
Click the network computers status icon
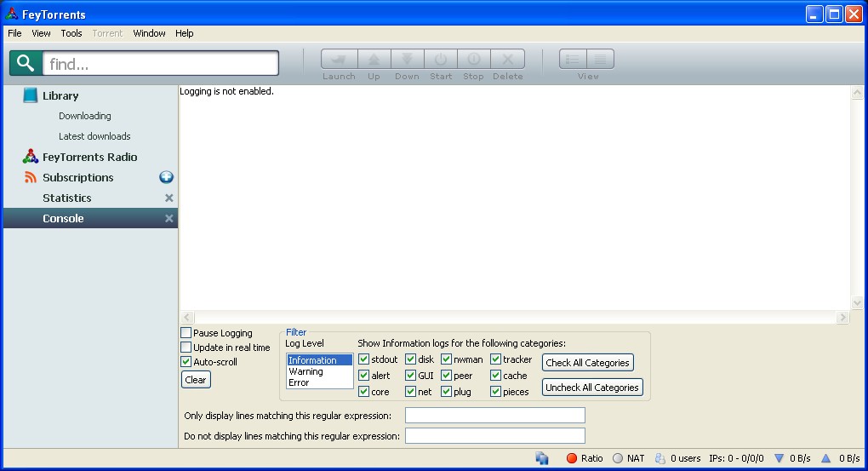542,458
